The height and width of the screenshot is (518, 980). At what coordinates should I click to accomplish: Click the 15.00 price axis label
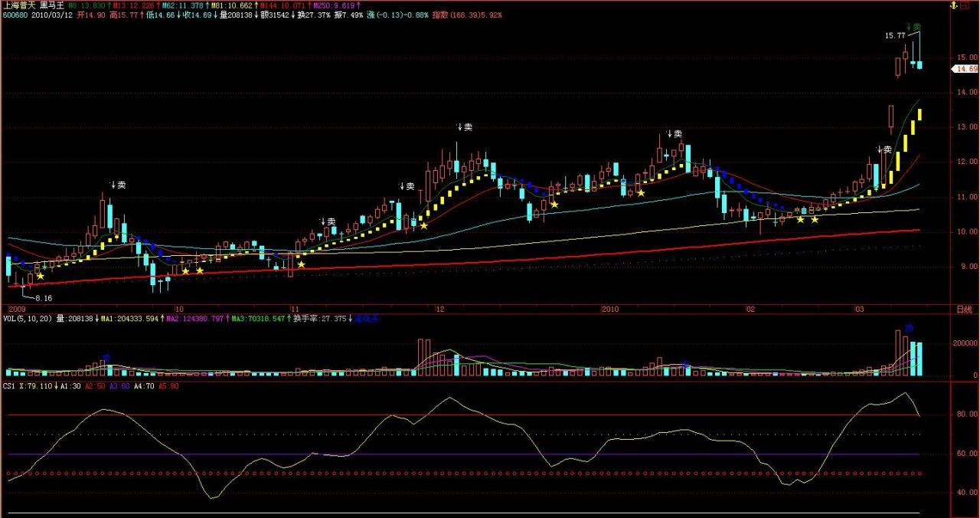point(968,57)
